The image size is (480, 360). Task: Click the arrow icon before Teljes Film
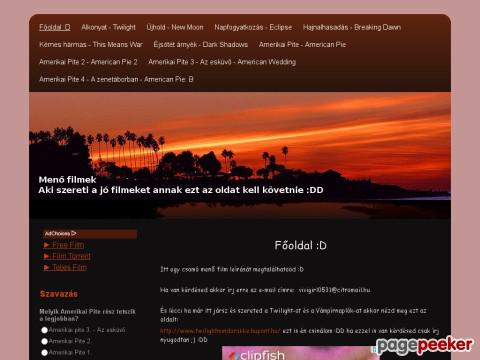[47, 268]
